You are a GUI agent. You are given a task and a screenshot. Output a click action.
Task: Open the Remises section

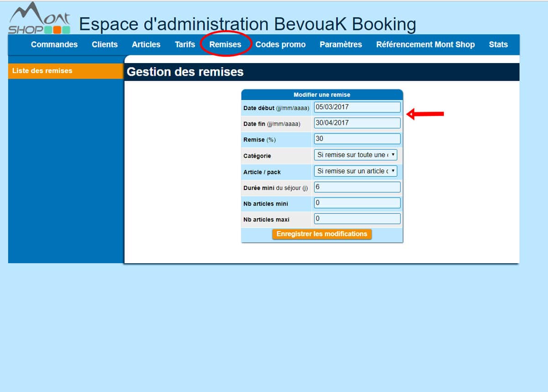(225, 44)
